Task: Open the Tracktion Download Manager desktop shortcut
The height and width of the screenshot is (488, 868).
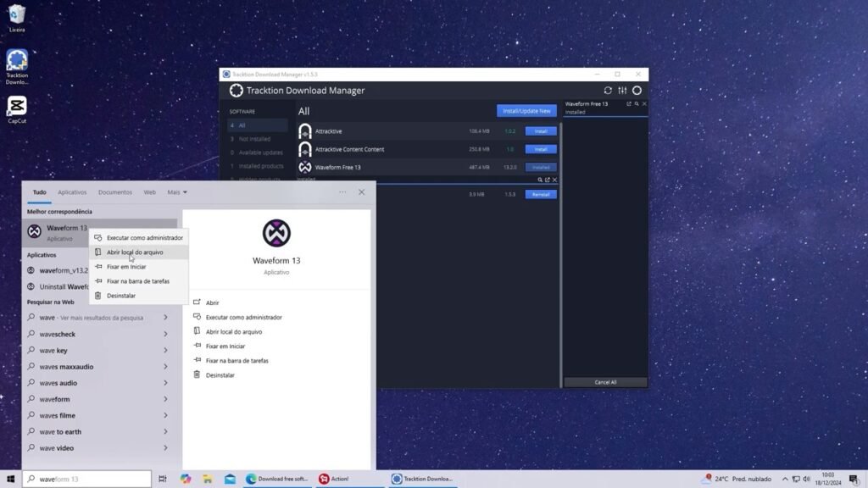Action: pyautogui.click(x=17, y=67)
